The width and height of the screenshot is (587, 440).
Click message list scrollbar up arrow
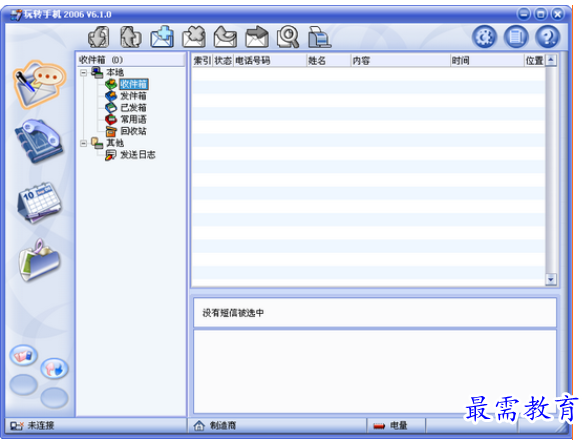click(x=551, y=60)
